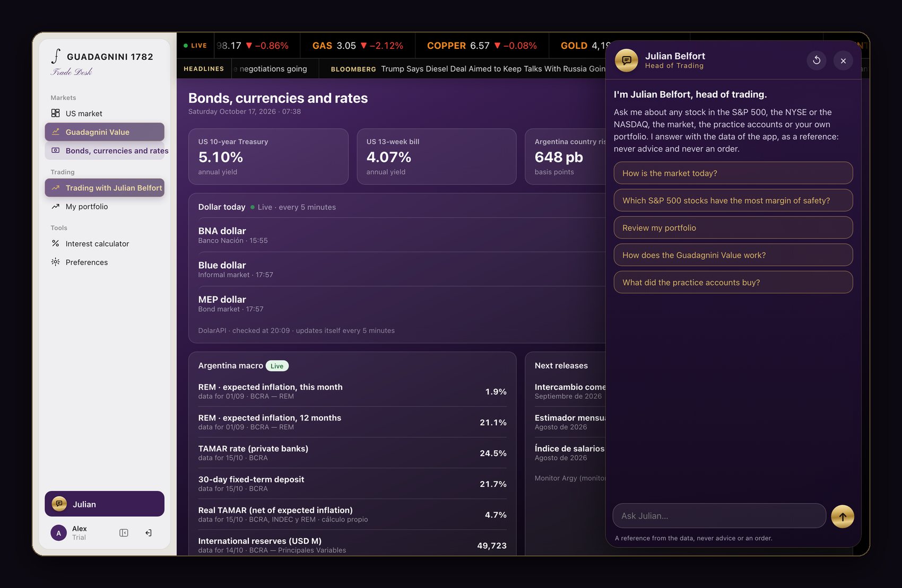Viewport: 902px width, 588px height.
Task: Send message with the arrow button
Action: pos(843,516)
